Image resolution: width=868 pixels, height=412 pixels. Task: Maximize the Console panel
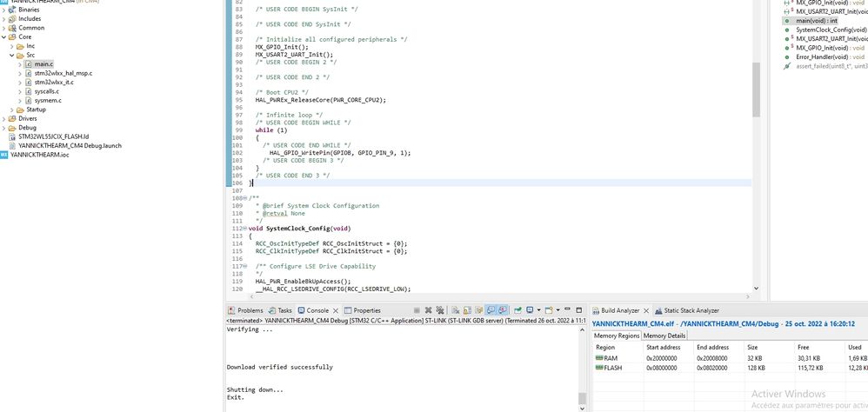click(x=579, y=310)
